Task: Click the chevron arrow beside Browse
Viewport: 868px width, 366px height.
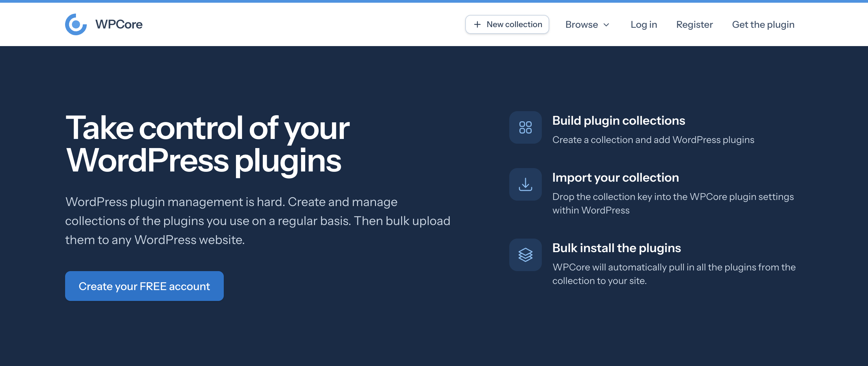Action: coord(606,25)
